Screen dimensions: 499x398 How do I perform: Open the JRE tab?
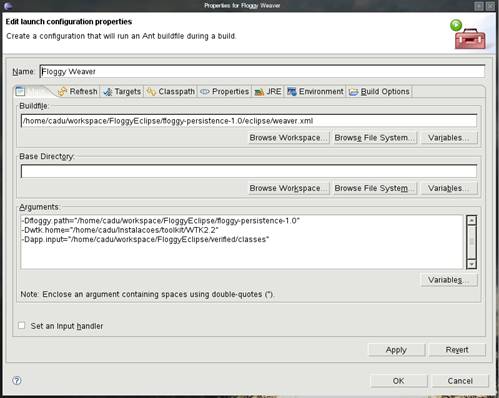[x=268, y=91]
